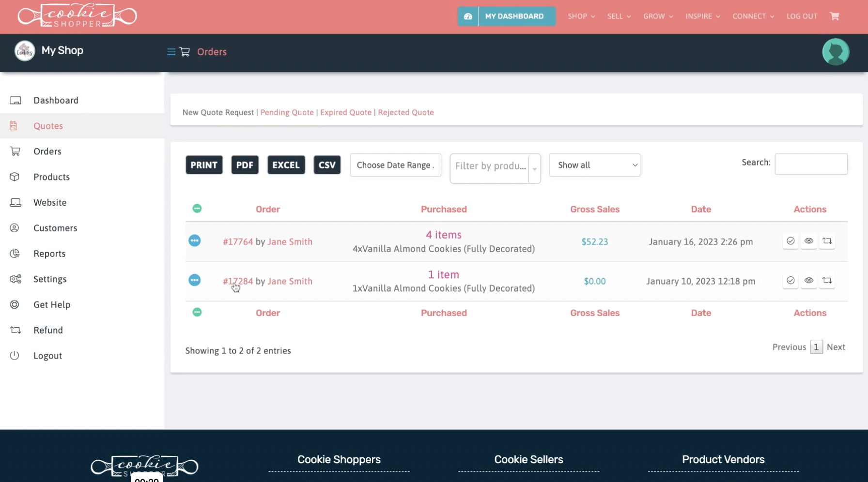Expand the SELL menu
Screen dimensions: 868x482
pos(619,16)
